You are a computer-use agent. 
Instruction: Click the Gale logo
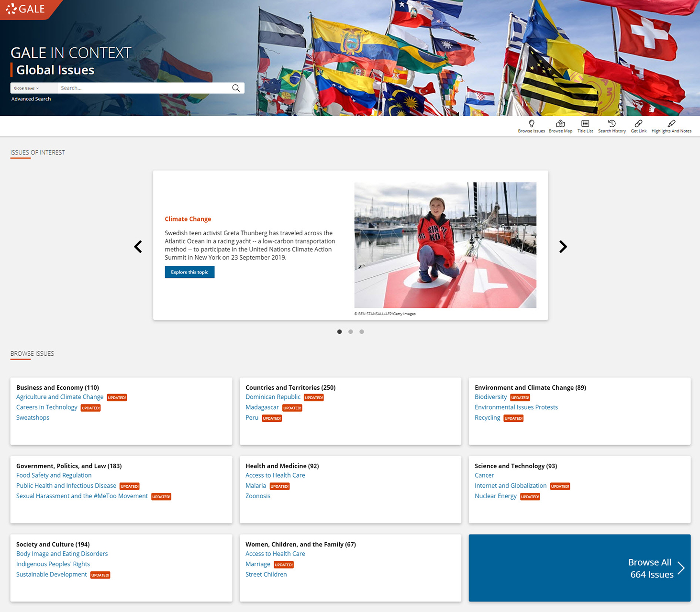coord(25,9)
